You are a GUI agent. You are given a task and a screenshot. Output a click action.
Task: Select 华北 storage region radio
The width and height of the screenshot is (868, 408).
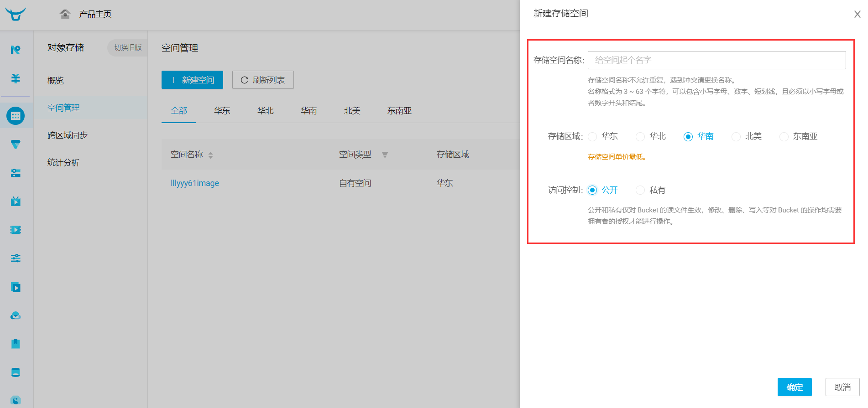(640, 137)
